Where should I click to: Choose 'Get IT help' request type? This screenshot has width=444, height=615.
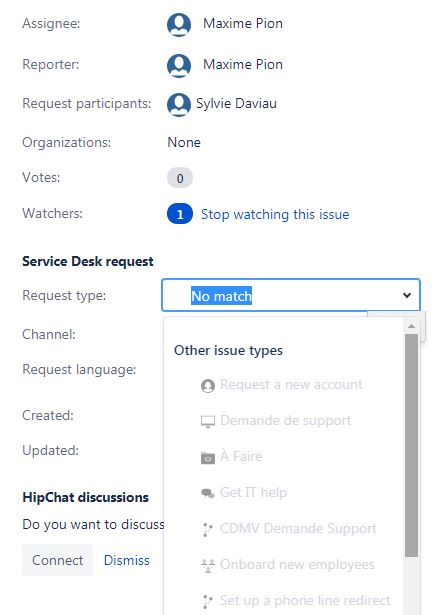(253, 492)
